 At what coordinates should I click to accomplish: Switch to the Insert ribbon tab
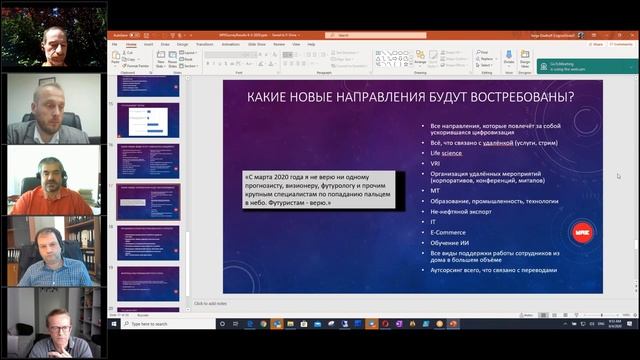click(149, 44)
